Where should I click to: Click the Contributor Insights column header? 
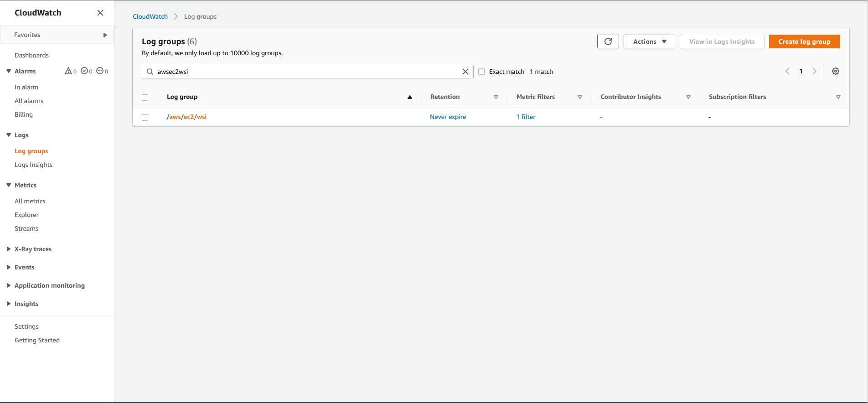coord(630,97)
